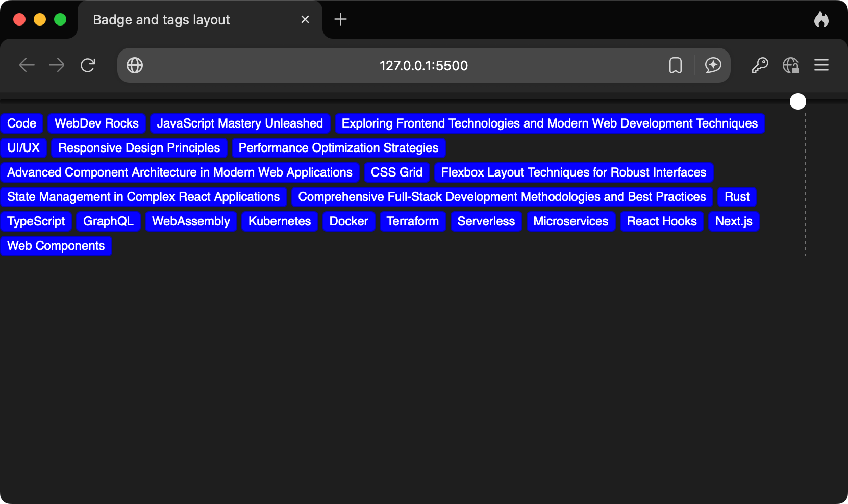Select the Performance Optimization Strategies tag
The width and height of the screenshot is (848, 504).
pyautogui.click(x=338, y=148)
